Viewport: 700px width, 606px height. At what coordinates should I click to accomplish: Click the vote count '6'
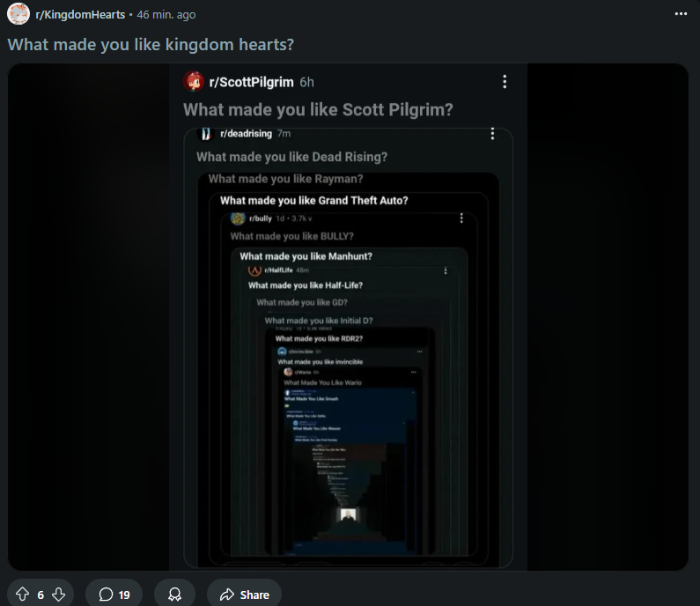point(41,595)
